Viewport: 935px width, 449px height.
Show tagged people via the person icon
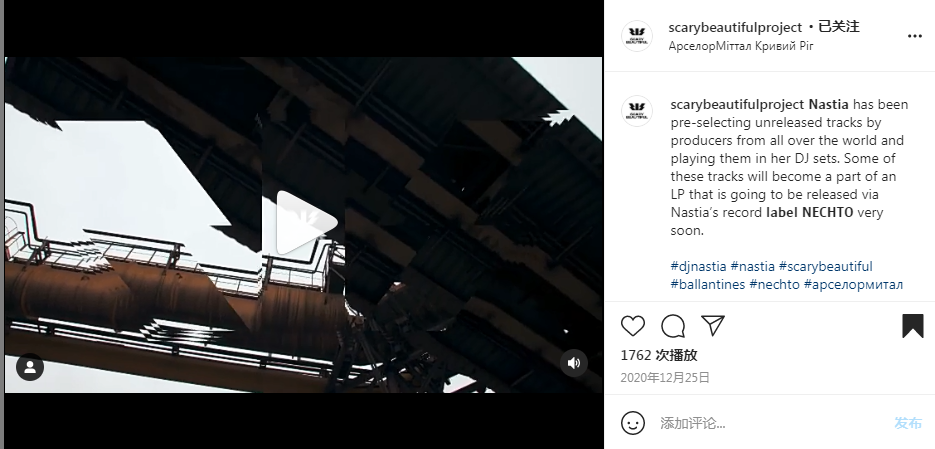pyautogui.click(x=30, y=367)
